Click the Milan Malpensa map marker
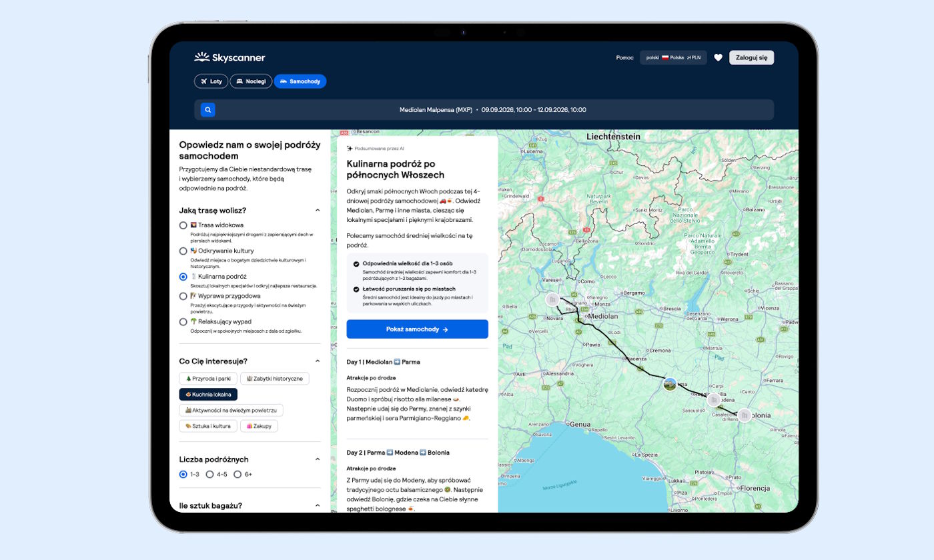The image size is (934, 560). (552, 300)
